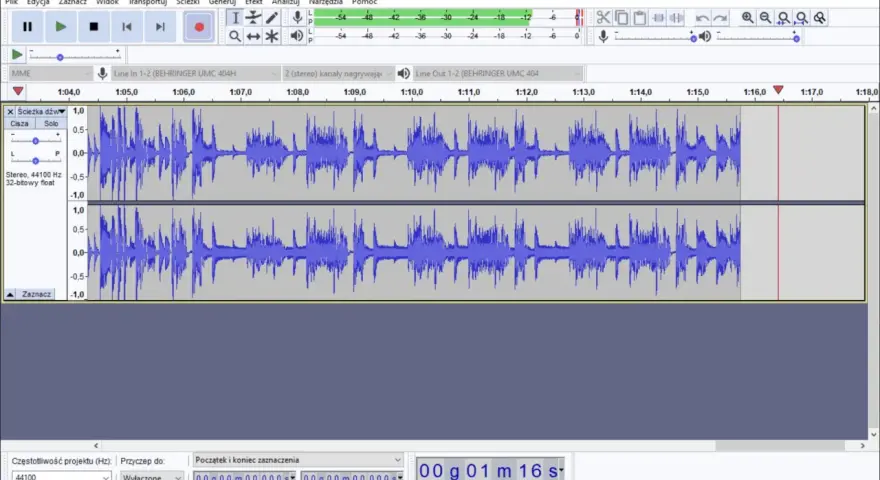Click the playback meter speaker icon
Viewport: 880px width, 480px height.
pos(297,36)
